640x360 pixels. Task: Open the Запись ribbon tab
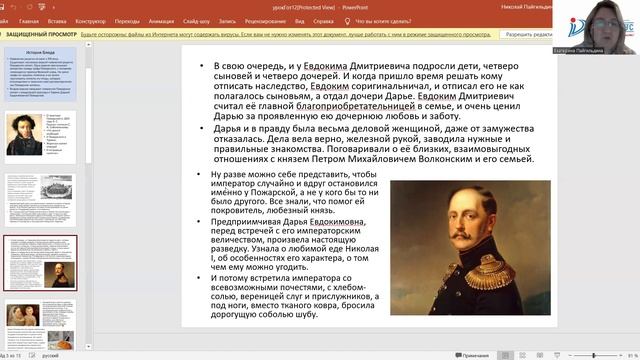227,21
